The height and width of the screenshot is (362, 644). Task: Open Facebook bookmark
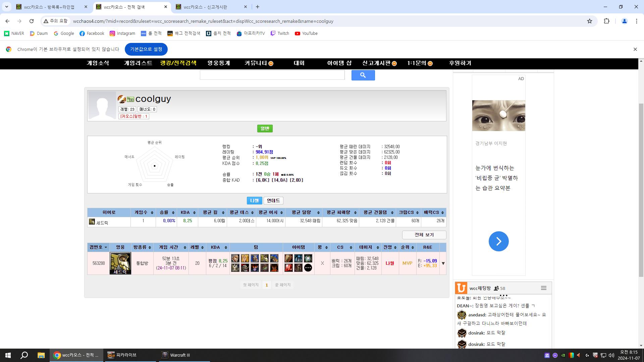click(92, 34)
